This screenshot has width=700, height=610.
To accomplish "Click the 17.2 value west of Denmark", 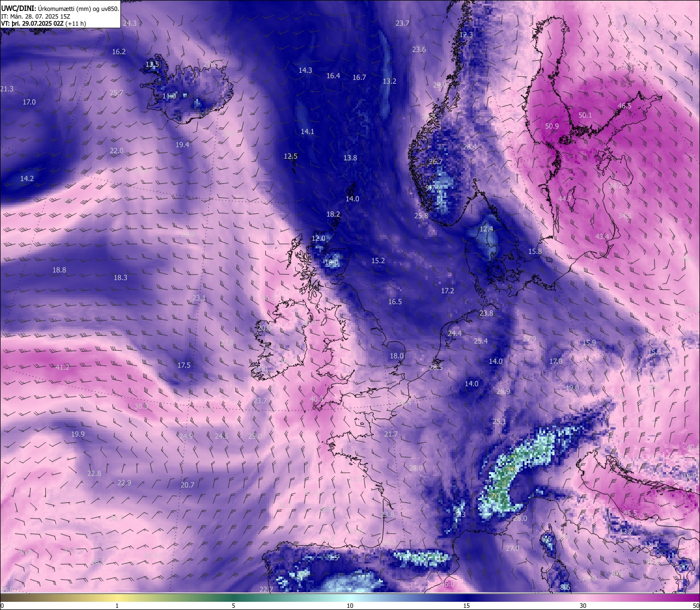I will tap(447, 291).
